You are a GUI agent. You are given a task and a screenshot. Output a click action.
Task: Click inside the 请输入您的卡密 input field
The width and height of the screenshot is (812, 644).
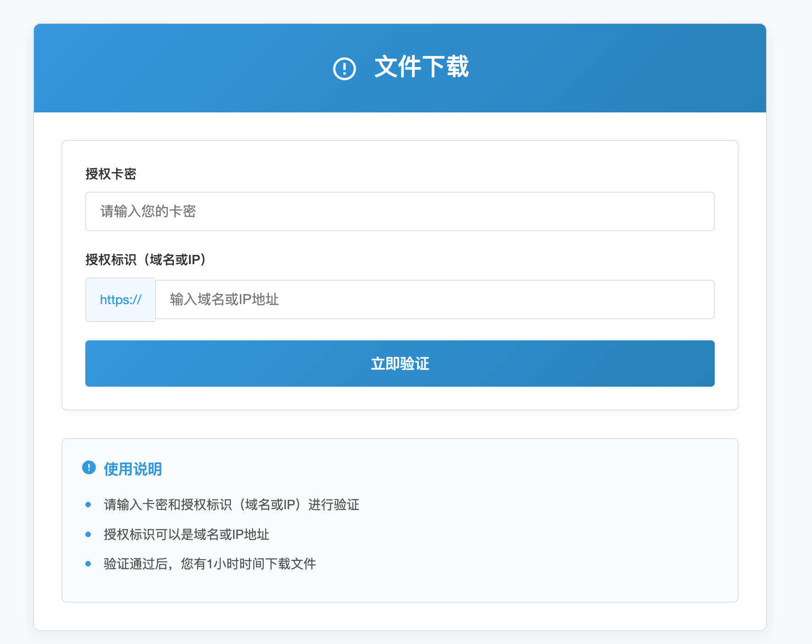point(399,211)
